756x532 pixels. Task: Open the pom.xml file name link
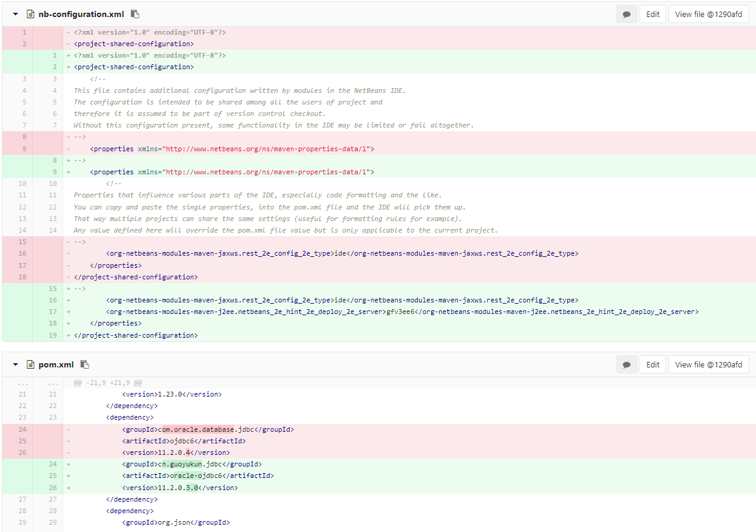(x=56, y=364)
